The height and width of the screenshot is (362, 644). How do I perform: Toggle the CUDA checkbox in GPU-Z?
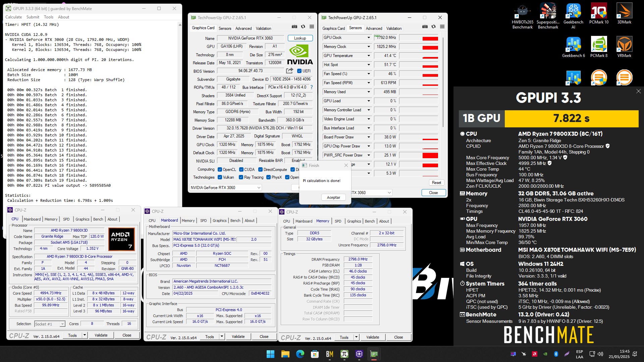pos(241,170)
